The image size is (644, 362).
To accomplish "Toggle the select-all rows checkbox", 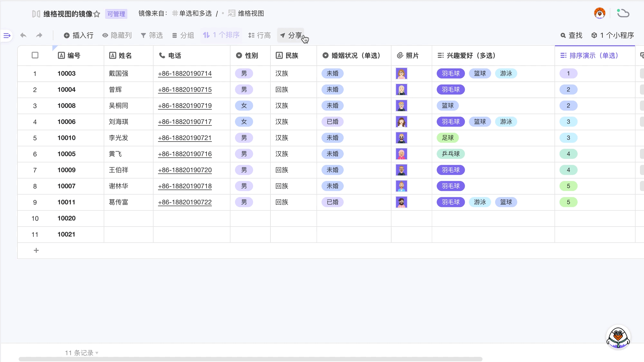I will point(35,55).
